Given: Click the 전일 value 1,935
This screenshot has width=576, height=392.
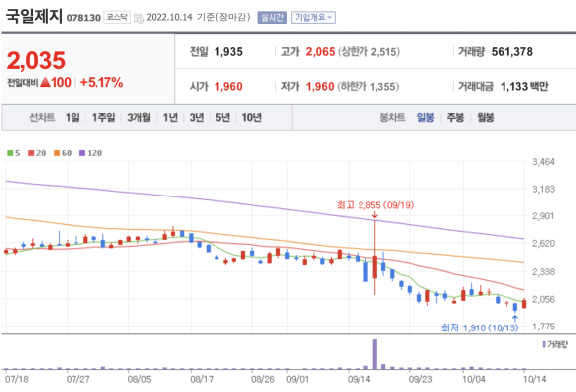Looking at the screenshot, I should click(228, 52).
